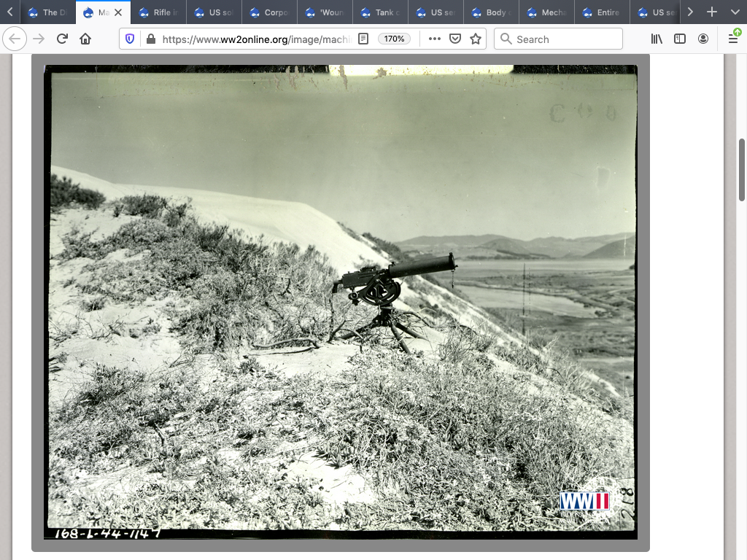Open the page actions three-dot menu
Image resolution: width=747 pixels, height=560 pixels.
click(x=435, y=39)
